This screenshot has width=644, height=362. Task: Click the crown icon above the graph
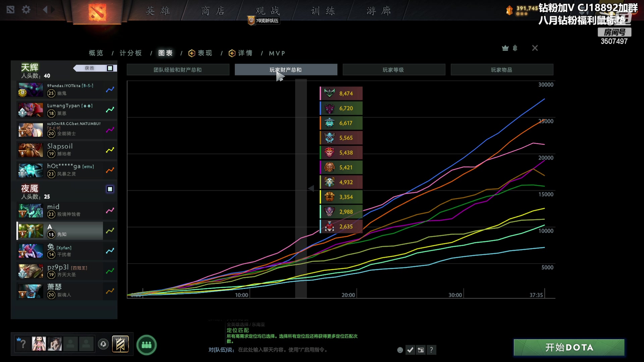coord(505,48)
